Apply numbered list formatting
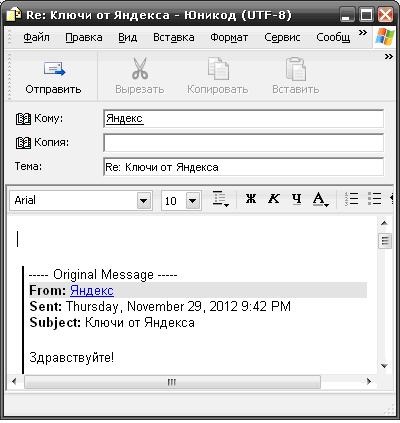 coord(352,199)
